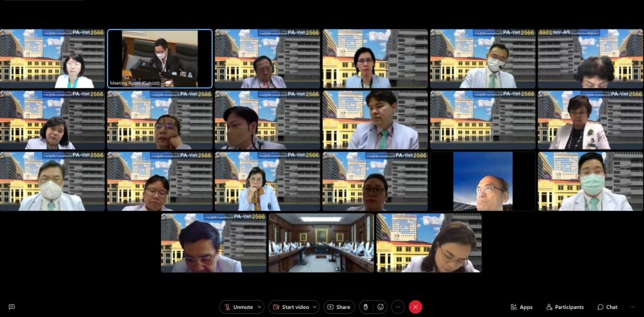This screenshot has height=317, width=644.
Task: Open the more panel options at bottom right
Action: (x=633, y=307)
